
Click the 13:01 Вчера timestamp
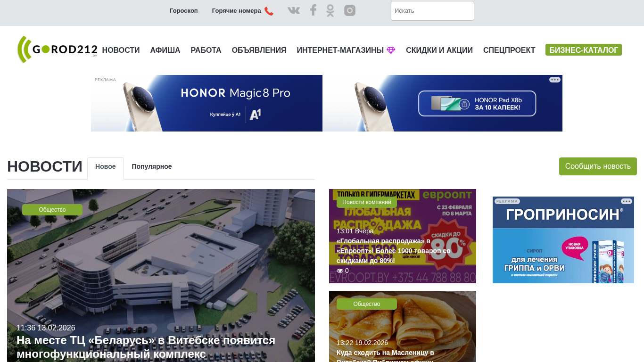coord(355,231)
